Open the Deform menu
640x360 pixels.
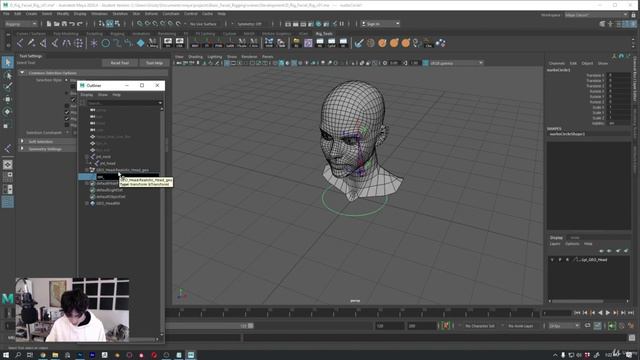pos(151,14)
